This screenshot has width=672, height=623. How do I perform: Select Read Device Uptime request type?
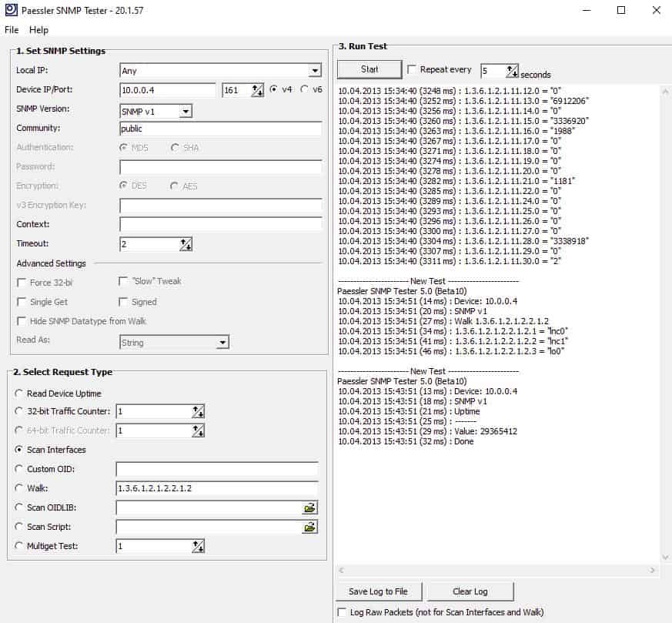[x=18, y=394]
